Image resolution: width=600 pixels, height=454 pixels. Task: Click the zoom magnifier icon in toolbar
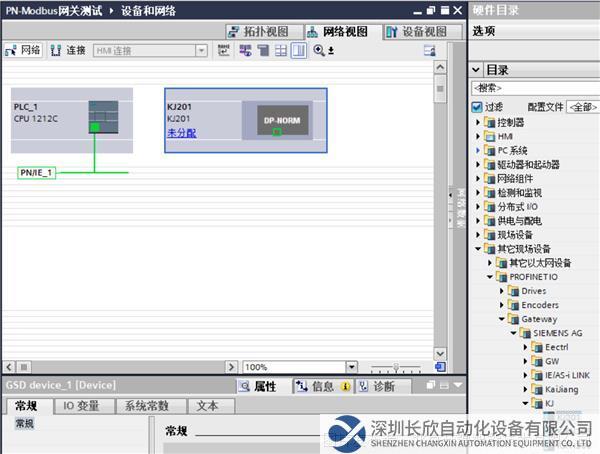[319, 50]
